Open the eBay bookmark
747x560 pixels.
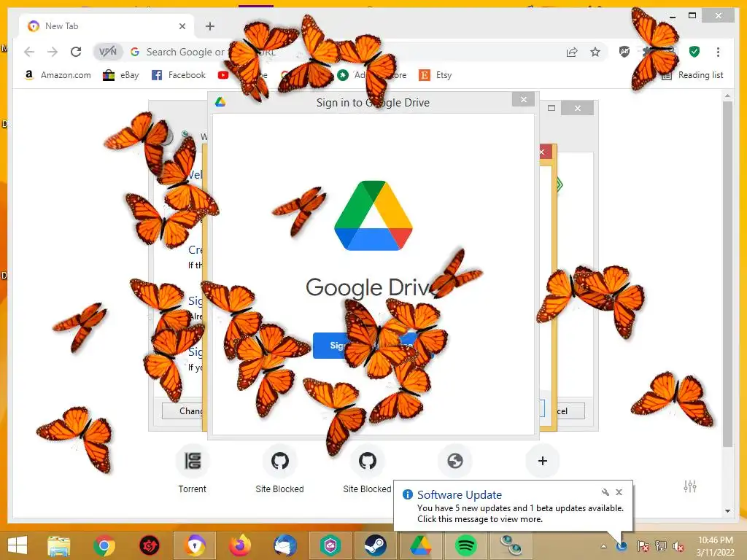tap(121, 75)
